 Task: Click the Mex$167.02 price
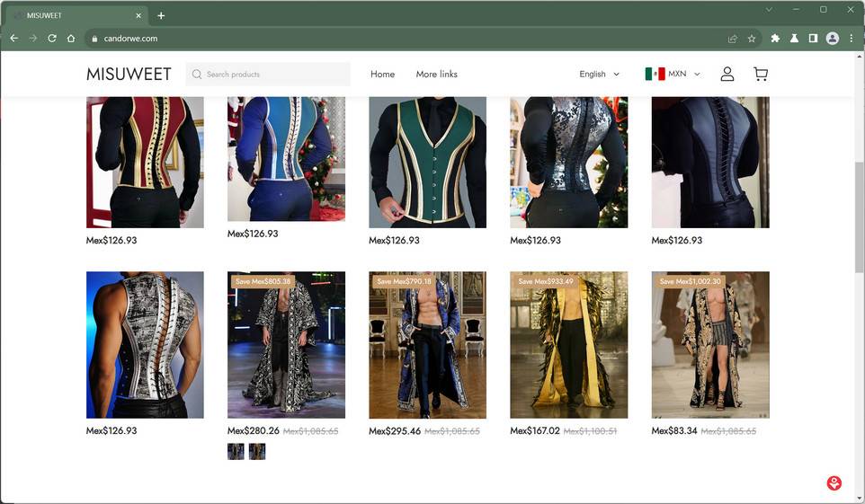[x=535, y=430]
